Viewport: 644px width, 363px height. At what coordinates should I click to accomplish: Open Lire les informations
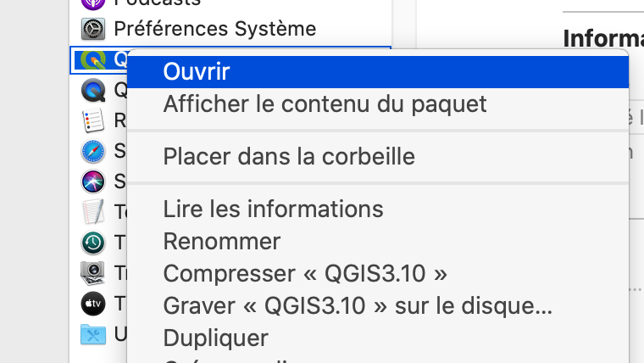[273, 208]
